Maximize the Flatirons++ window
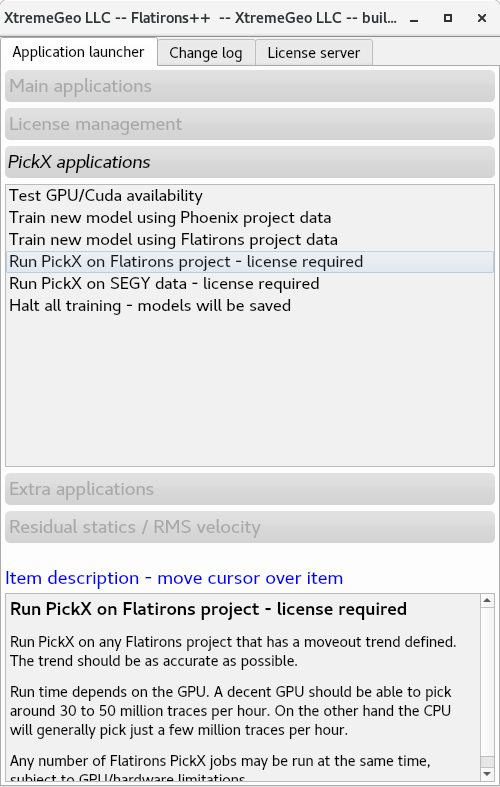Screen dimensions: 500x787 click(448, 18)
